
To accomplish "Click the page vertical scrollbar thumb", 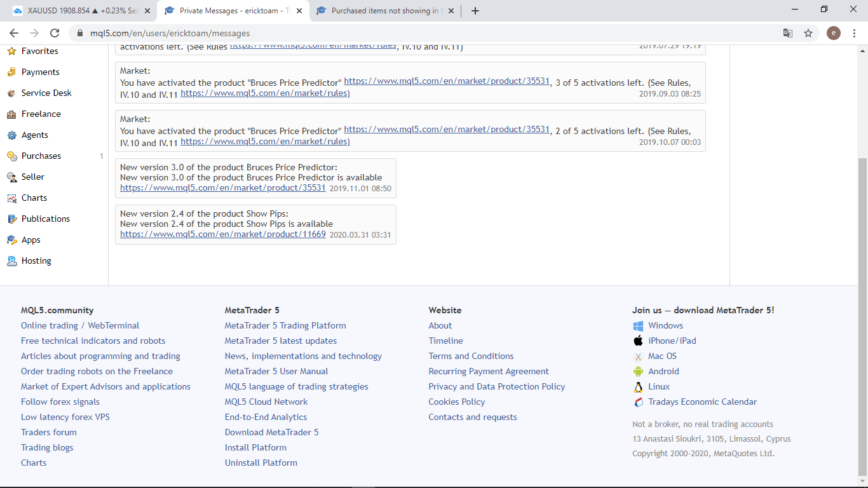I will [862, 317].
